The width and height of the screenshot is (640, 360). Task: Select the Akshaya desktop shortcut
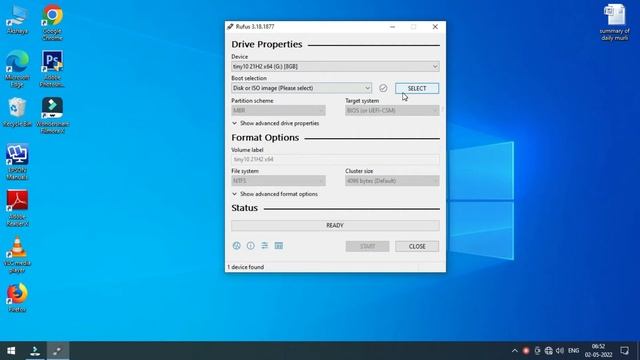click(17, 19)
